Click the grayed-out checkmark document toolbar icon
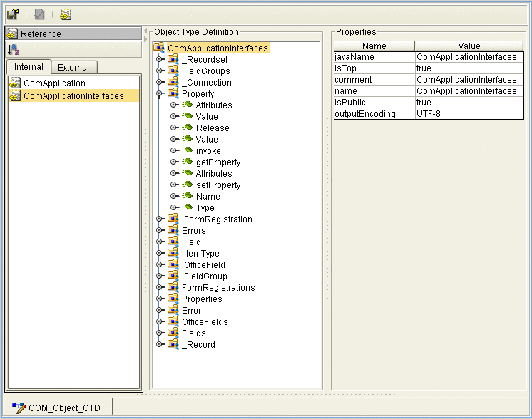Viewport: 532px width, 419px height. [39, 14]
